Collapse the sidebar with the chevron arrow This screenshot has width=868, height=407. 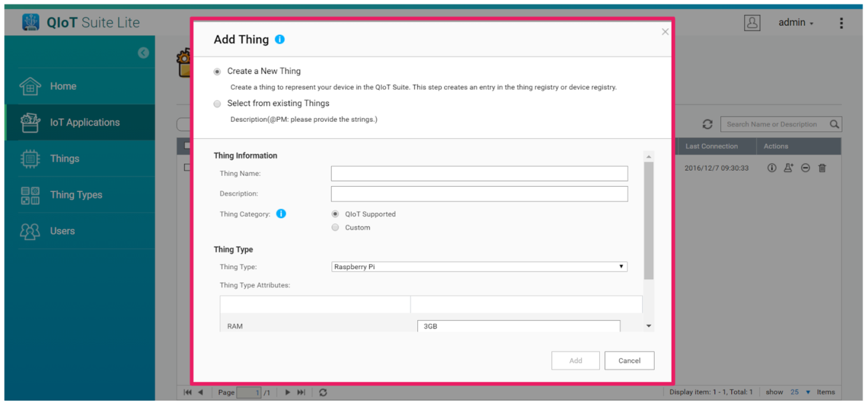click(x=143, y=52)
